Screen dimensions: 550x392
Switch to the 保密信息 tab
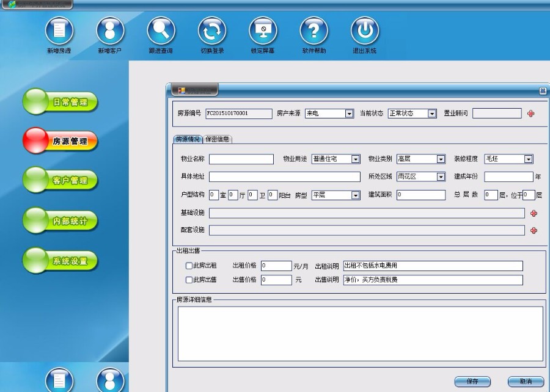coord(217,139)
